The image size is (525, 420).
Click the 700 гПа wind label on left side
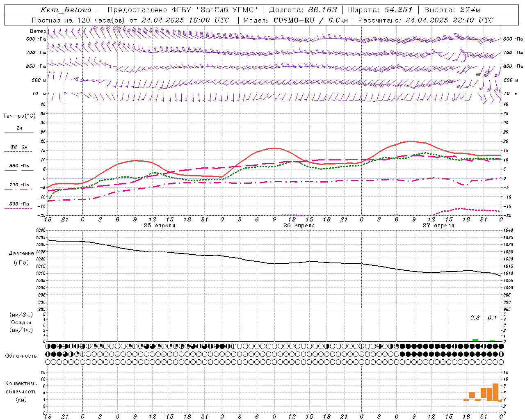point(36,52)
